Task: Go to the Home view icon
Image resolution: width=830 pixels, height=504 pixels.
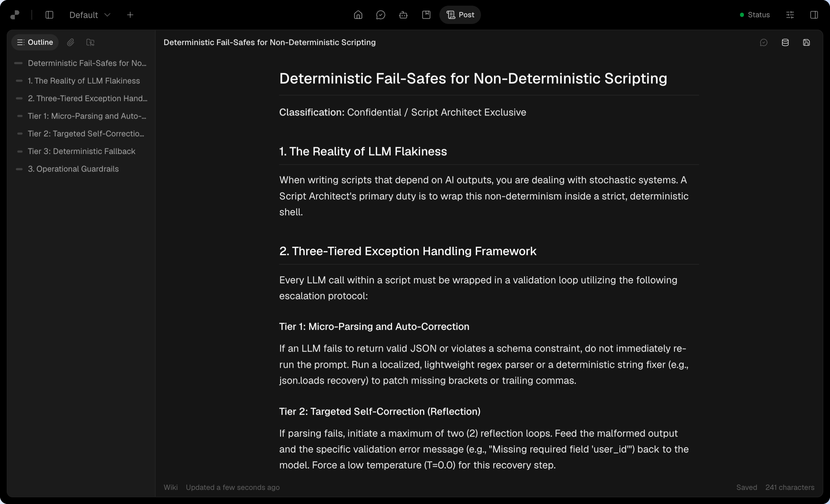Action: 358,15
